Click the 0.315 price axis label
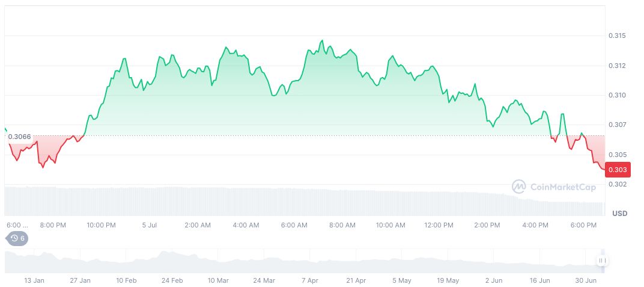644x287 pixels. 617,36
